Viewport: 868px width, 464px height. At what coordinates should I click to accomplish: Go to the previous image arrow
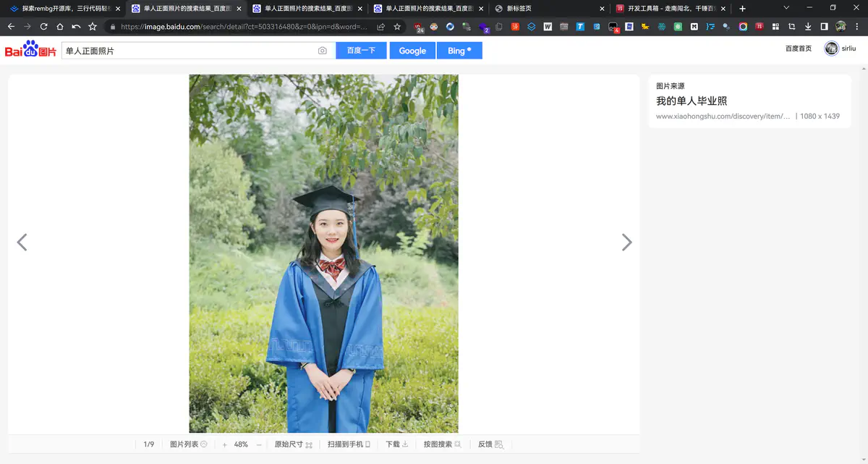pos(22,242)
